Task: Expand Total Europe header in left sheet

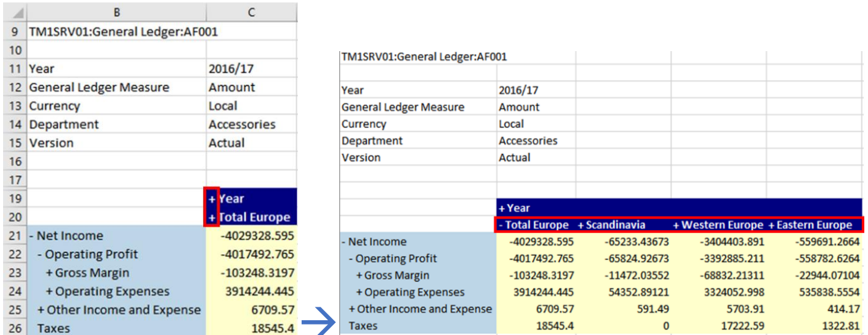Action: 212,217
